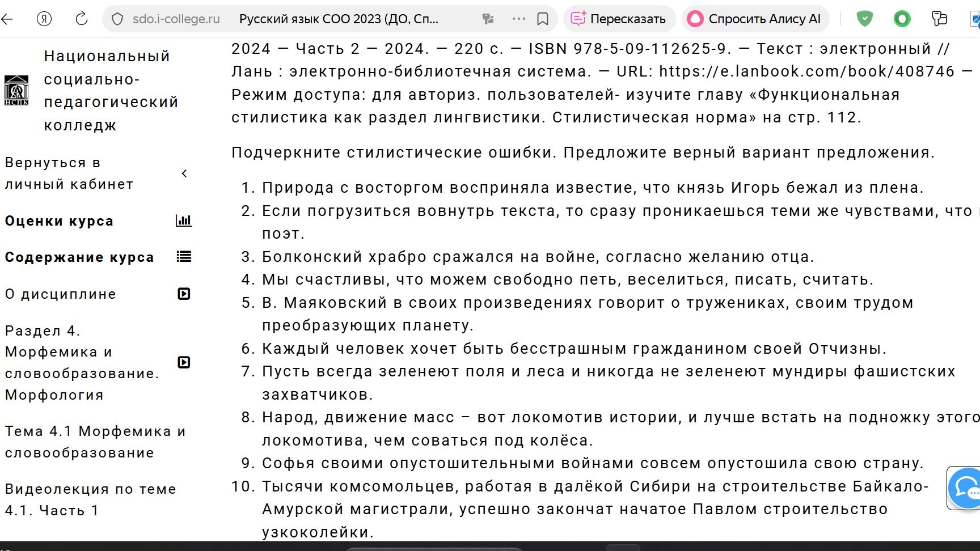Screen dimensions: 980x551
Task: Click the lanbook URL text https://e.lanbook.com/book/408746
Action: coord(807,71)
